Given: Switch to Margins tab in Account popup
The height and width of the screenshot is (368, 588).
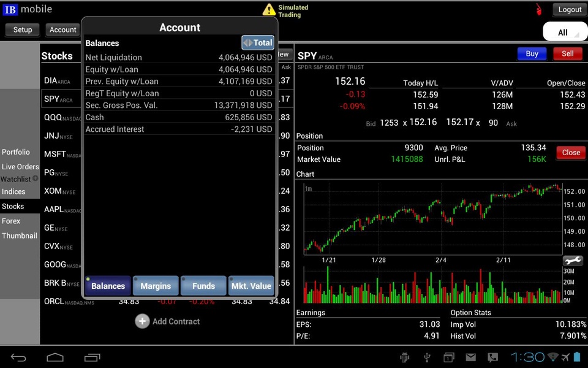Looking at the screenshot, I should (x=156, y=286).
